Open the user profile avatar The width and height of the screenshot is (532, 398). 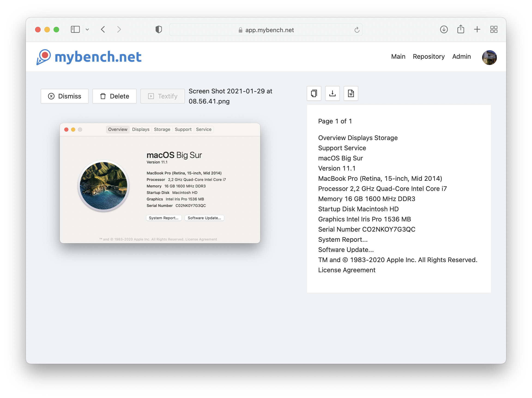click(x=490, y=57)
